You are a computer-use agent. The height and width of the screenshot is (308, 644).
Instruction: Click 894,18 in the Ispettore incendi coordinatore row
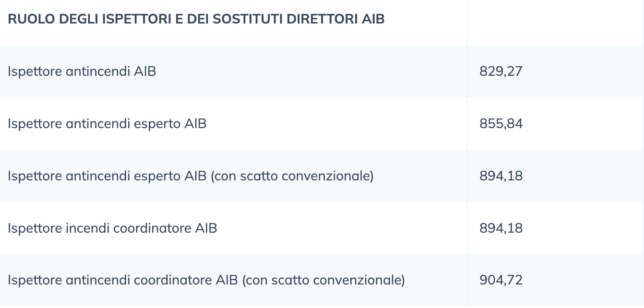pyautogui.click(x=501, y=228)
